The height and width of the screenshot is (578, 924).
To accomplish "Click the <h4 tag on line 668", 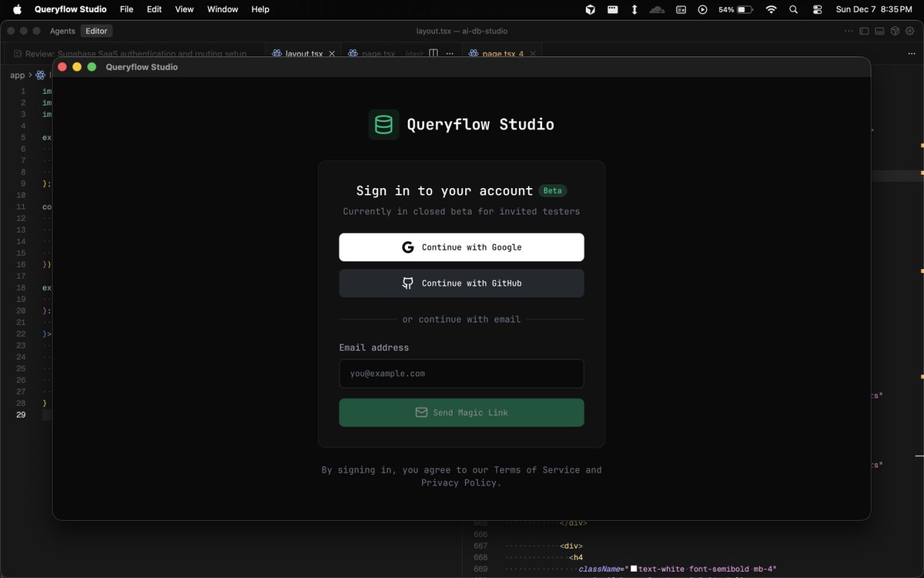I will pyautogui.click(x=576, y=557).
